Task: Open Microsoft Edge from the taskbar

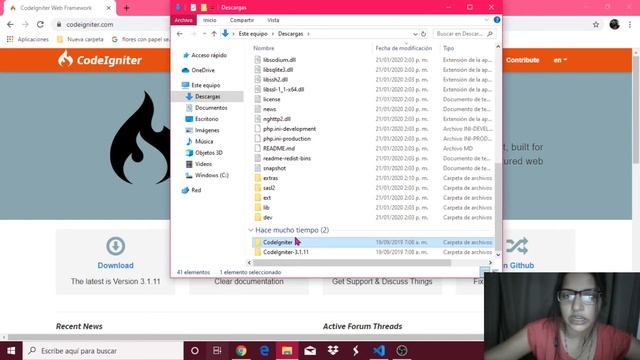Action: pyautogui.click(x=264, y=351)
